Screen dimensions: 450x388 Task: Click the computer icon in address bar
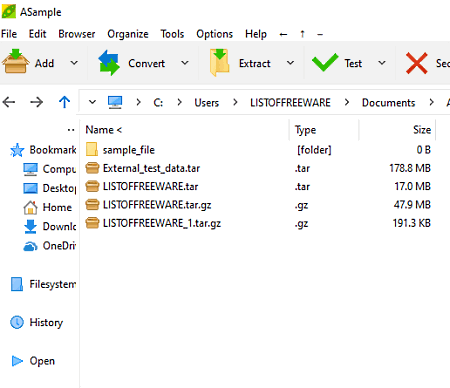pos(115,102)
